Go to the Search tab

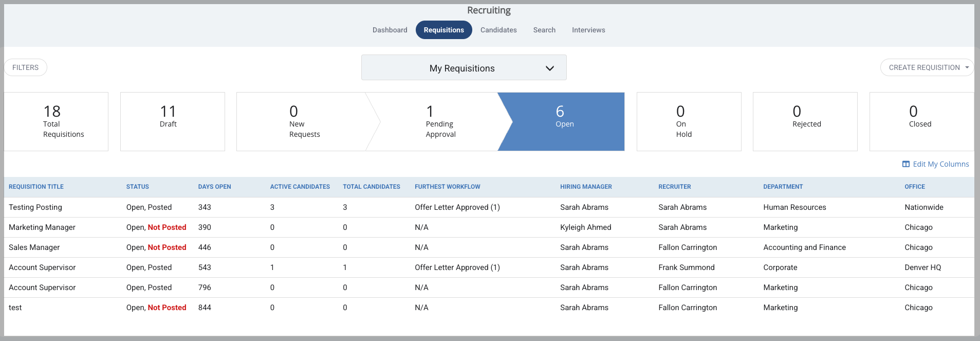pos(544,30)
